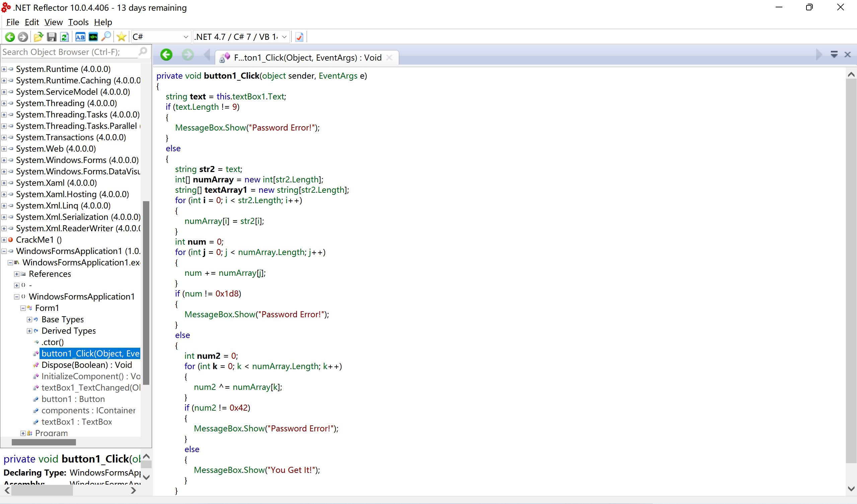Click the search icon in Object Browser box
857x504 pixels.
pyautogui.click(x=143, y=52)
